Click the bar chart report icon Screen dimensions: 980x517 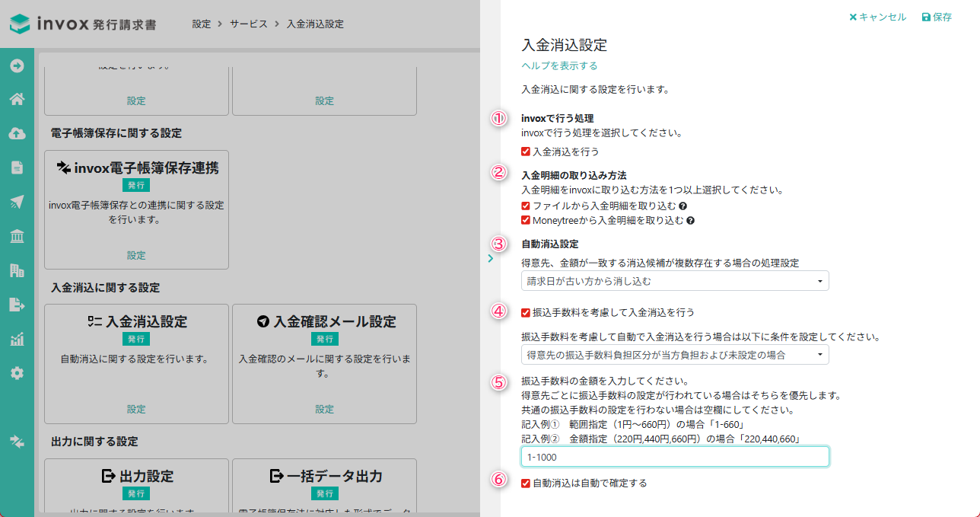pyautogui.click(x=17, y=339)
